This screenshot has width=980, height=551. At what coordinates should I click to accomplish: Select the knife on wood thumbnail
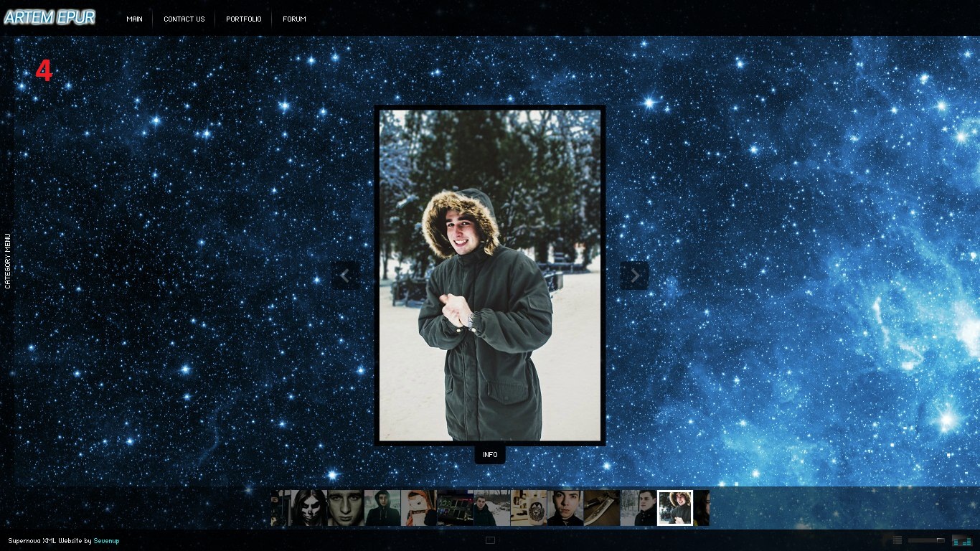point(601,508)
